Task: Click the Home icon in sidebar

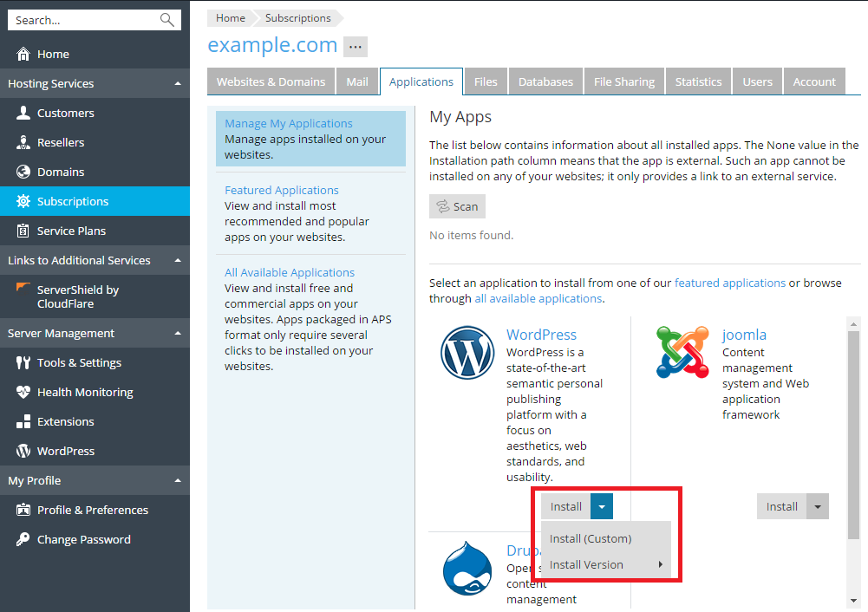Action: coord(23,54)
